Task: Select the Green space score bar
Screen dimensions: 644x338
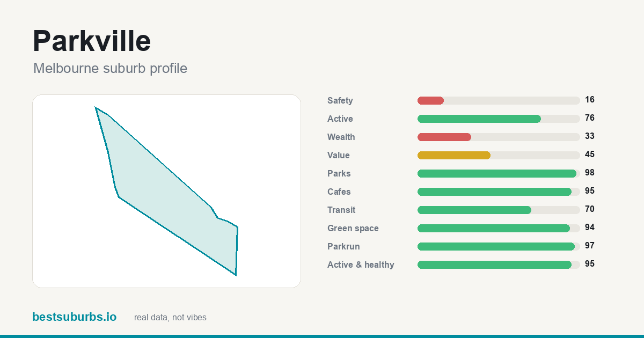Action: pos(494,228)
